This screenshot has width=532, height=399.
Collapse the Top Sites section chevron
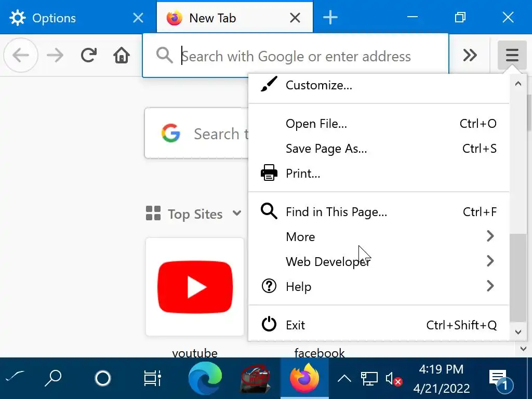point(237,214)
